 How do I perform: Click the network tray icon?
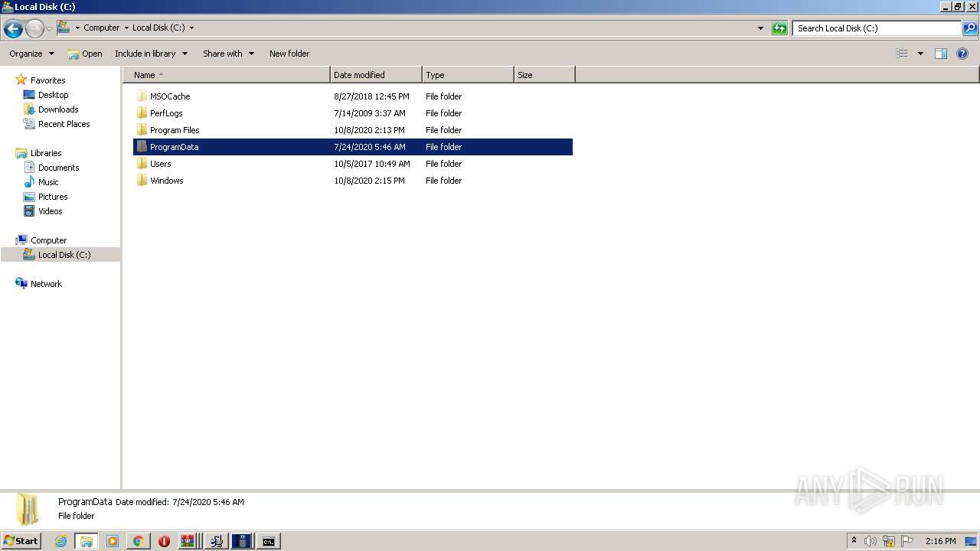click(889, 541)
